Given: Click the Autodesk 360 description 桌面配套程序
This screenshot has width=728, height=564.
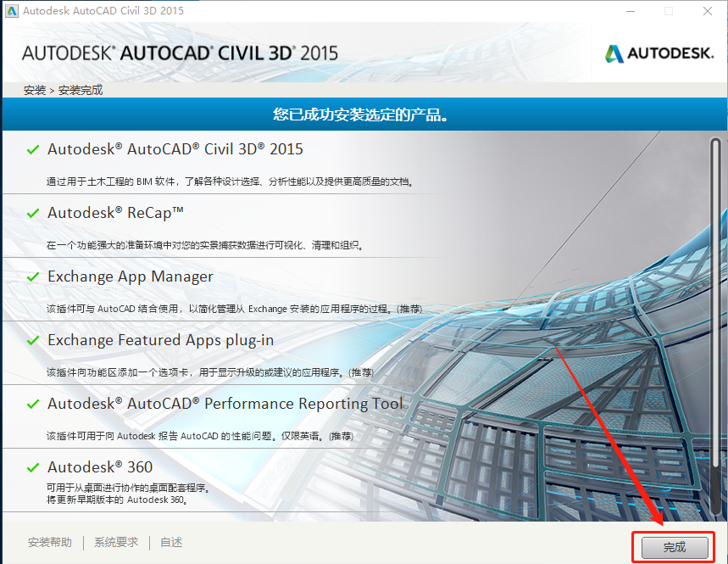Looking at the screenshot, I should point(128,488).
